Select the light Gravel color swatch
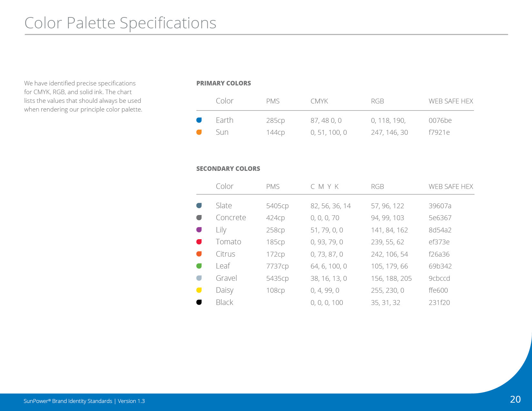Viewport: 532px width, 411px height. [199, 278]
